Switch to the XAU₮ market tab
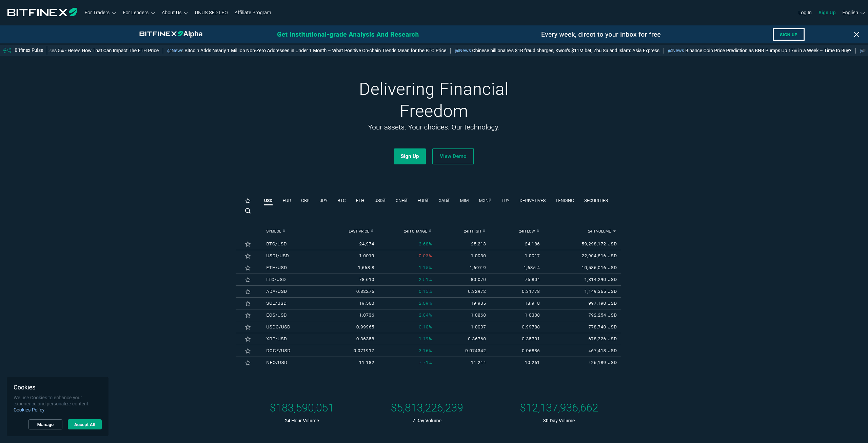This screenshot has height=443, width=868. [444, 201]
